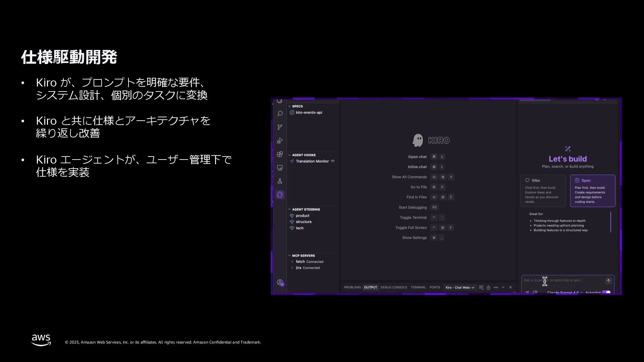Select the Kiro ghost icon in sidebar
The image size is (644, 362).
[x=280, y=195]
